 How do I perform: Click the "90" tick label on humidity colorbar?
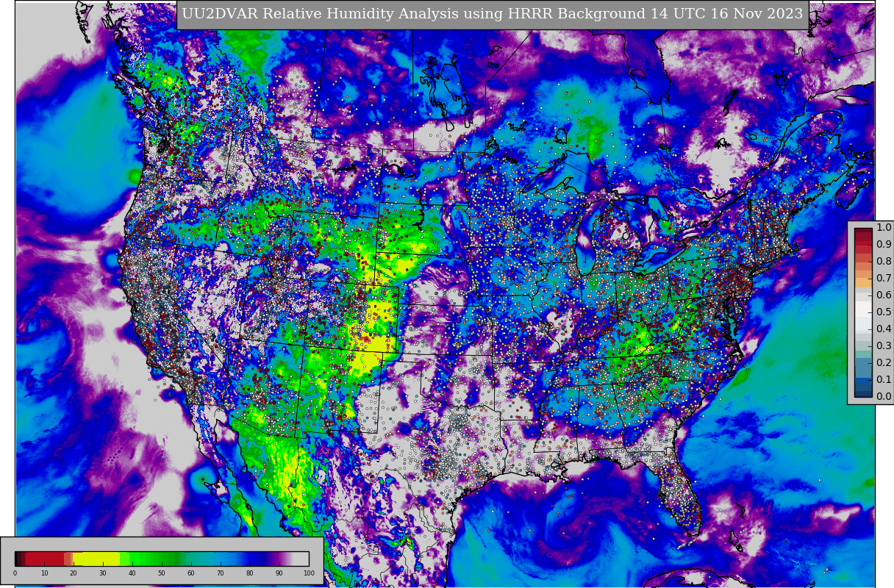point(279,573)
